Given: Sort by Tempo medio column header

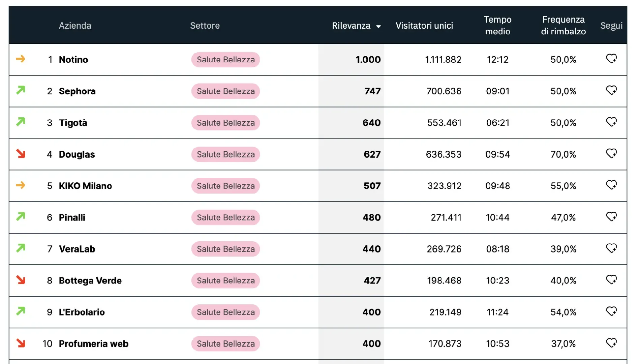Looking at the screenshot, I should pyautogui.click(x=497, y=25).
